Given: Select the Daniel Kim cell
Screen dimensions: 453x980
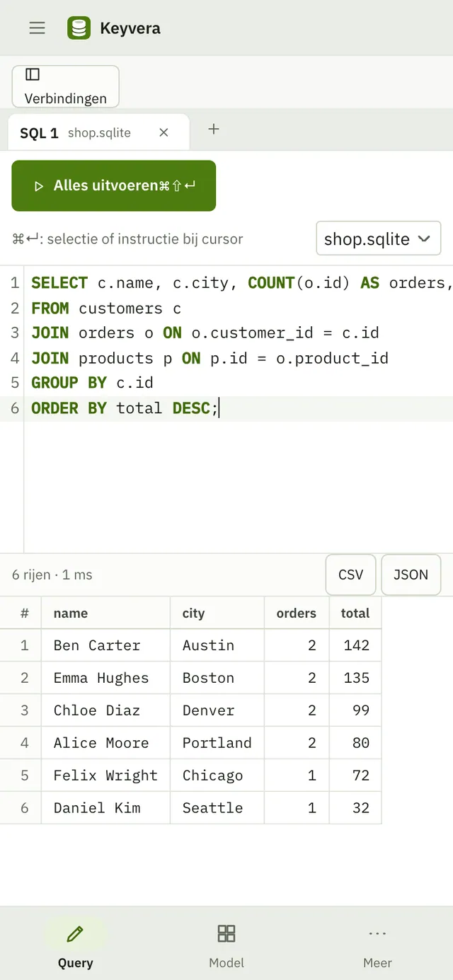Looking at the screenshot, I should point(106,808).
